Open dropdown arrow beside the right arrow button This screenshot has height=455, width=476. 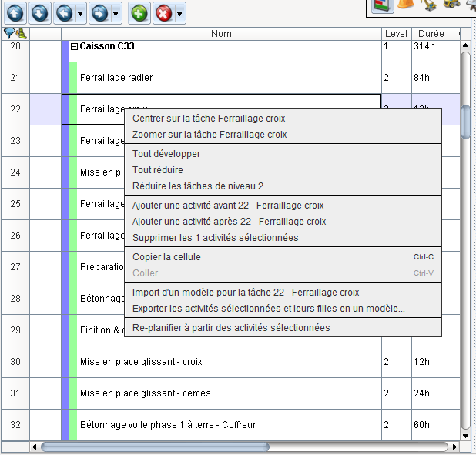[x=116, y=13]
